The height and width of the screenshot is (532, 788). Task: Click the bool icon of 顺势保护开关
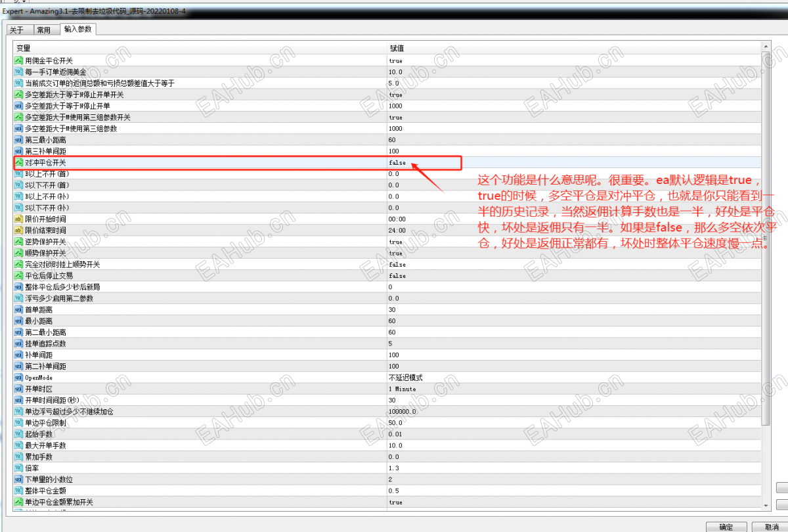(19, 253)
